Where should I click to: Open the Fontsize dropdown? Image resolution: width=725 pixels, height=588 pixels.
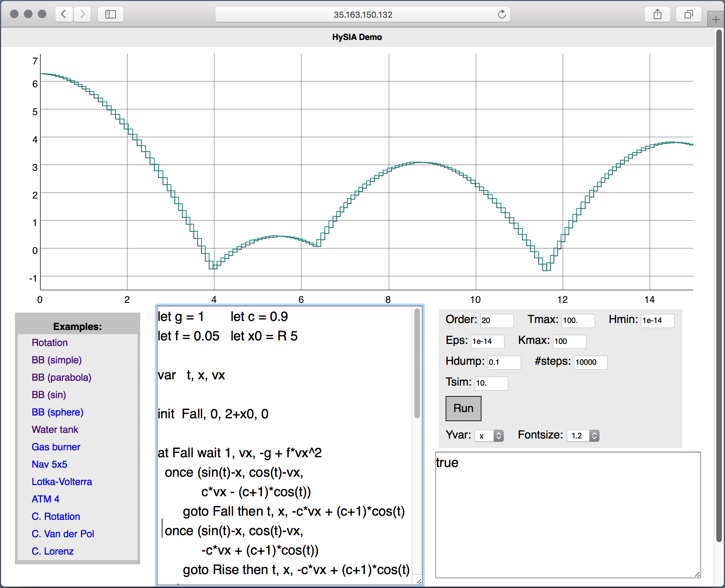click(583, 435)
